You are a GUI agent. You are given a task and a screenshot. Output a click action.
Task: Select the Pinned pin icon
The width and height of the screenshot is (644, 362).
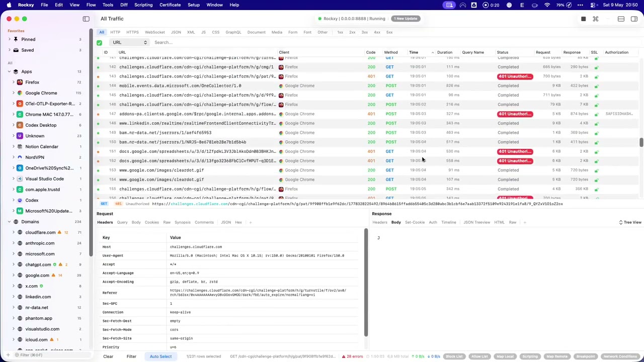[16, 39]
